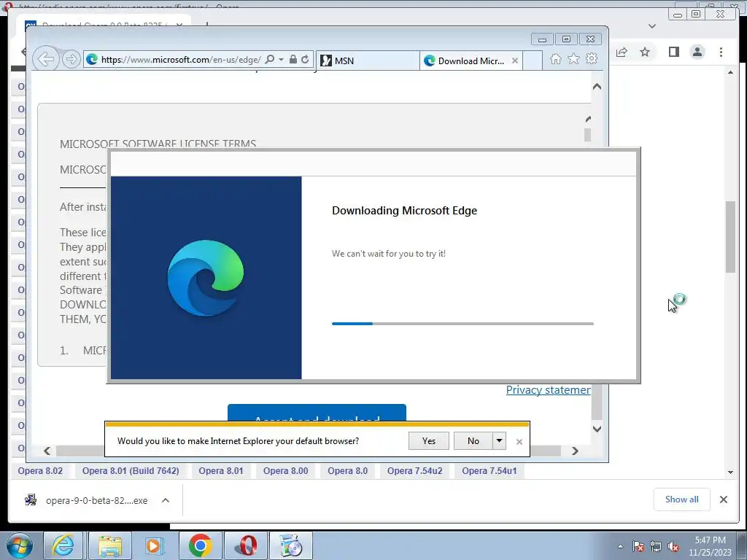Click the network tray icon
This screenshot has height=560, width=747.
pyautogui.click(x=656, y=546)
